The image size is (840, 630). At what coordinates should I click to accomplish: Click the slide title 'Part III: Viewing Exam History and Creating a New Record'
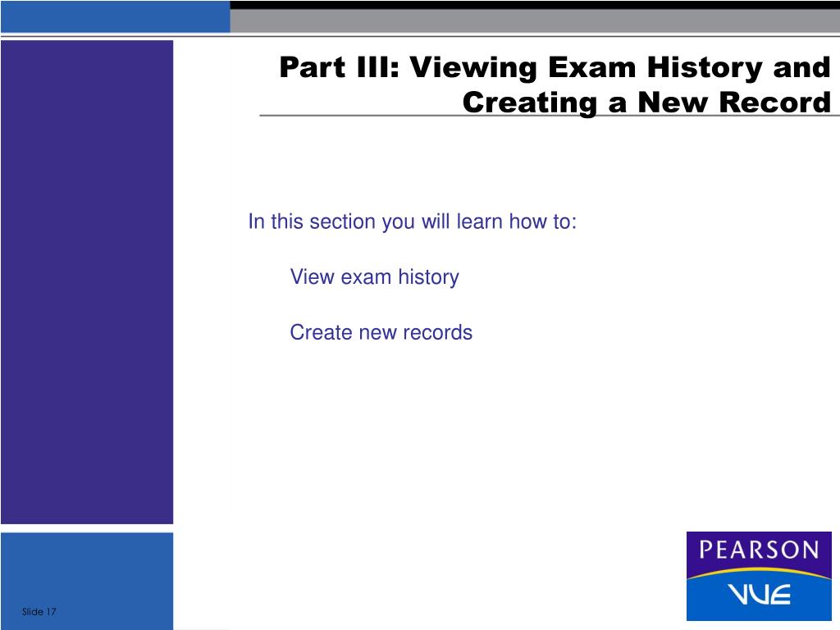pos(555,84)
